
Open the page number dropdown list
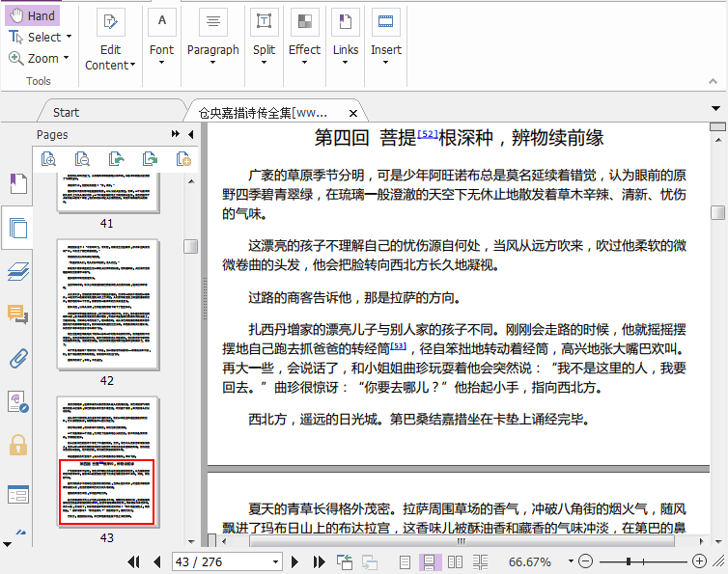click(275, 561)
